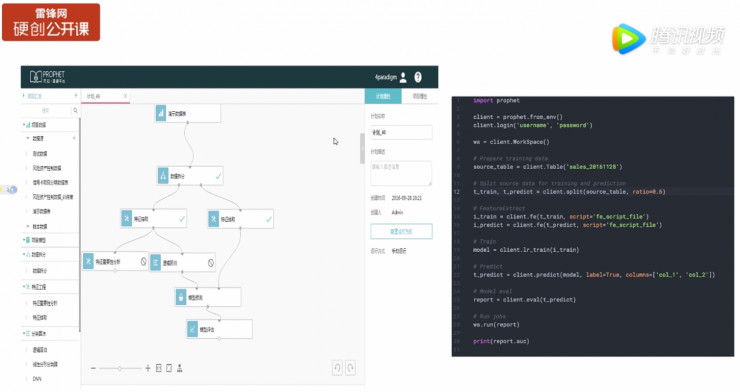Select 测试数据 in the data source list
Screen dimensions: 740x392
pos(40,154)
